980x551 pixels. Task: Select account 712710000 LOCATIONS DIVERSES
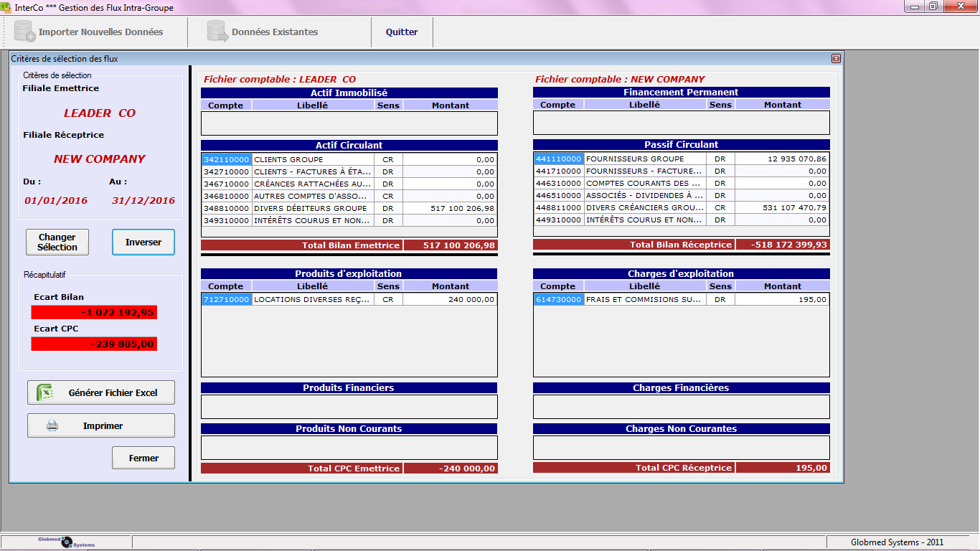(x=349, y=299)
